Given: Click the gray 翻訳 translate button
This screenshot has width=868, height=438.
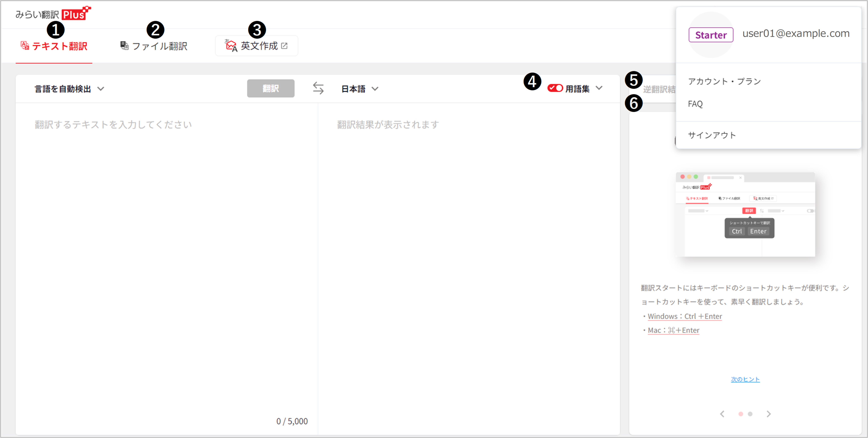Looking at the screenshot, I should pyautogui.click(x=271, y=88).
